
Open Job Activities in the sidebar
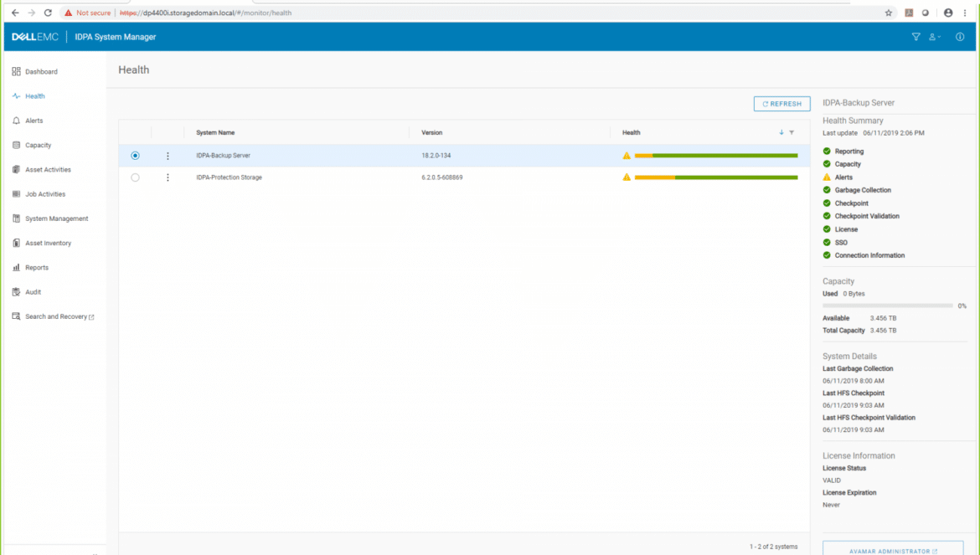click(45, 194)
